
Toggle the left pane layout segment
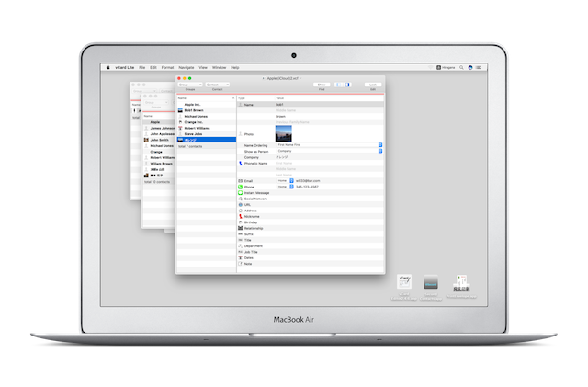click(x=337, y=85)
